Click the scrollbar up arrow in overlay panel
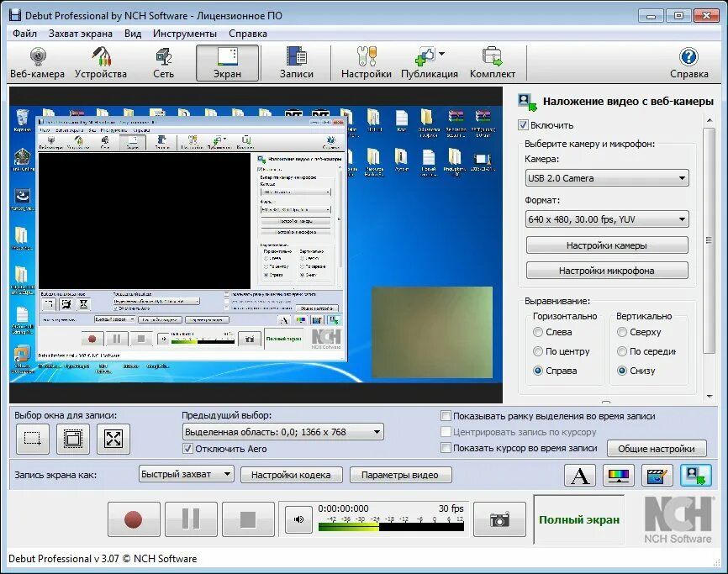This screenshot has height=574, width=728. pyautogui.click(x=709, y=121)
